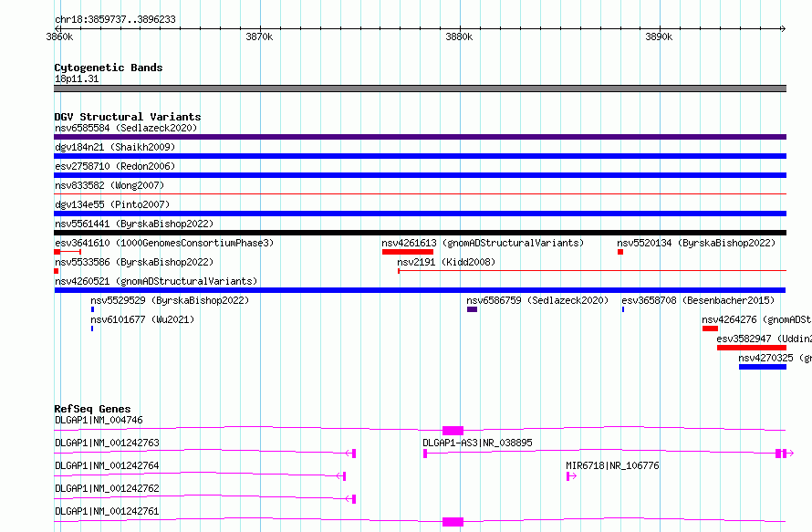Click the gray 18p11.31 cytogenetic band
This screenshot has height=532, width=812.
pyautogui.click(x=420, y=89)
